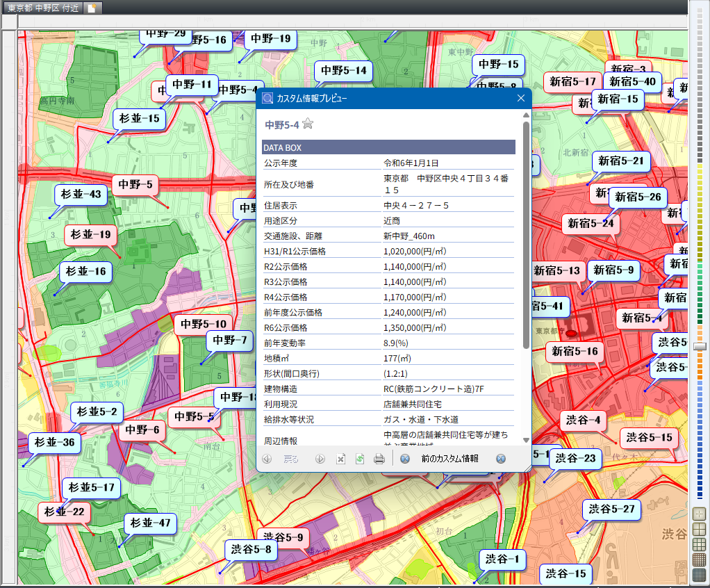
Task: Click the 渋谷-15 map label
Action: click(x=565, y=574)
